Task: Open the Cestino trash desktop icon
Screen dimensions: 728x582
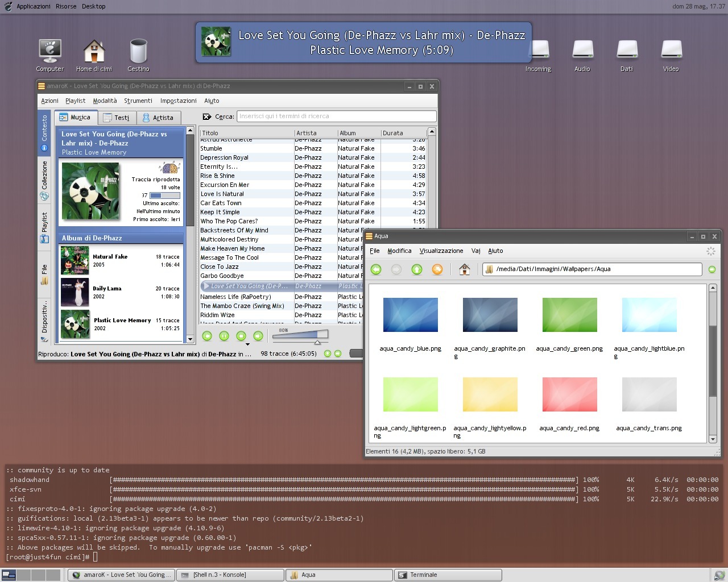Action: 138,55
